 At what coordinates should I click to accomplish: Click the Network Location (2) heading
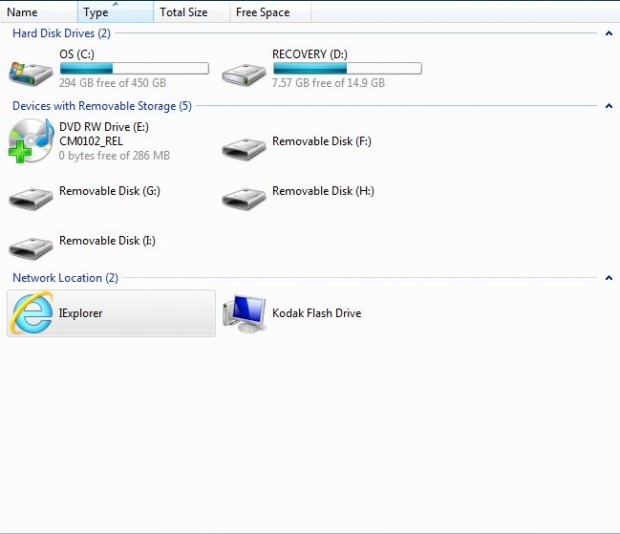coord(65,278)
